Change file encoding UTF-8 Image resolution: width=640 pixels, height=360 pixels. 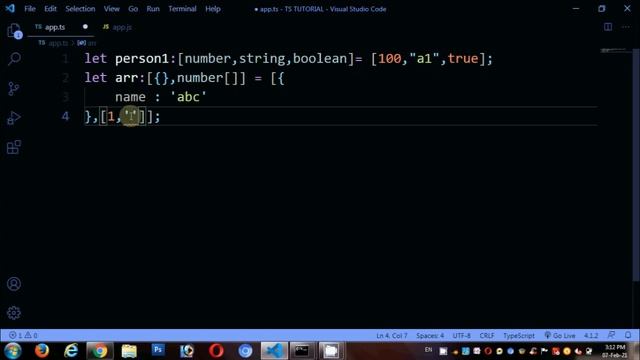(x=461, y=336)
